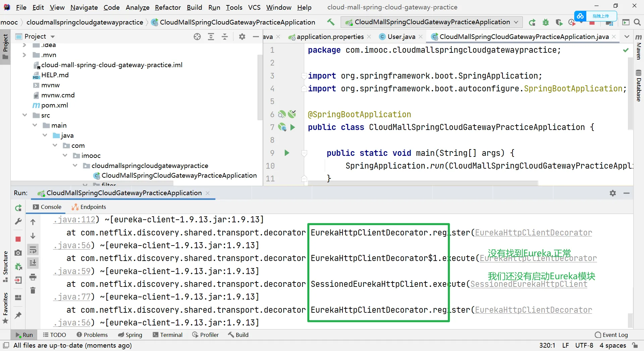Rerun the application in Run panel
Image resolution: width=644 pixels, height=351 pixels.
[x=18, y=208]
